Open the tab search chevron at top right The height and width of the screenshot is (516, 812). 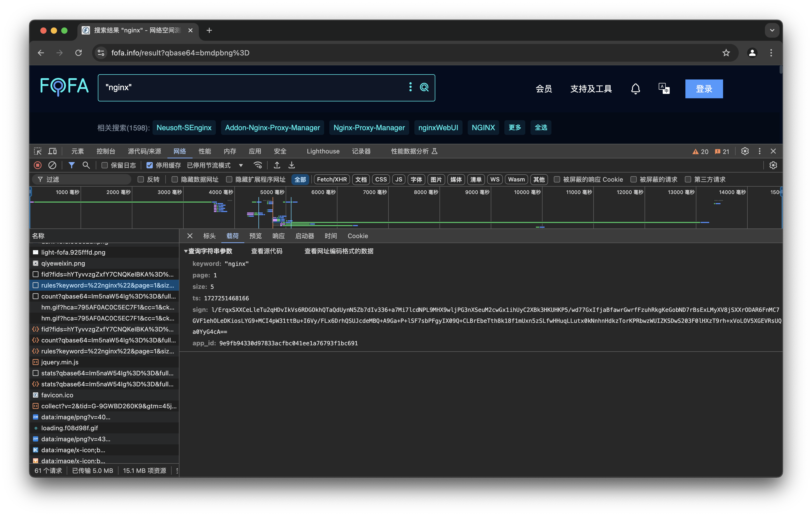point(772,30)
